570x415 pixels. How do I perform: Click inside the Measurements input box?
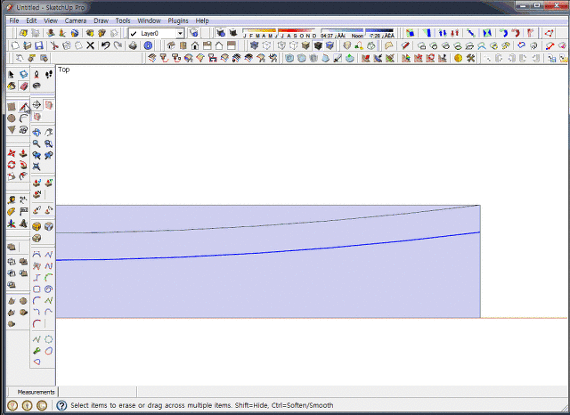pyautogui.click(x=97, y=392)
